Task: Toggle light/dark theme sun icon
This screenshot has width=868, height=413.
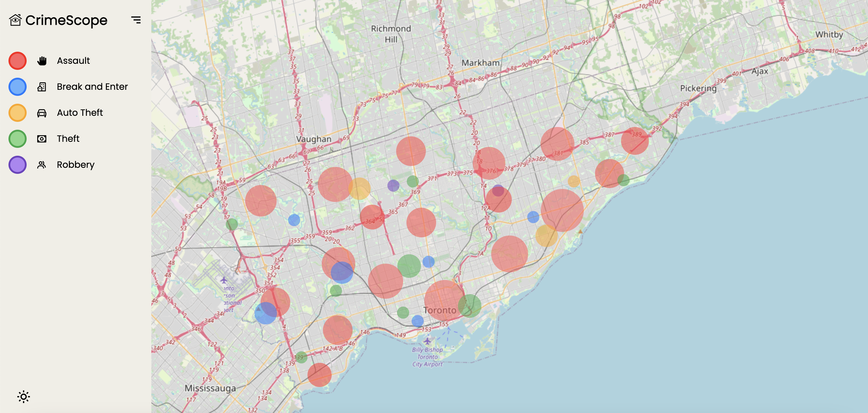Action: 23,396
